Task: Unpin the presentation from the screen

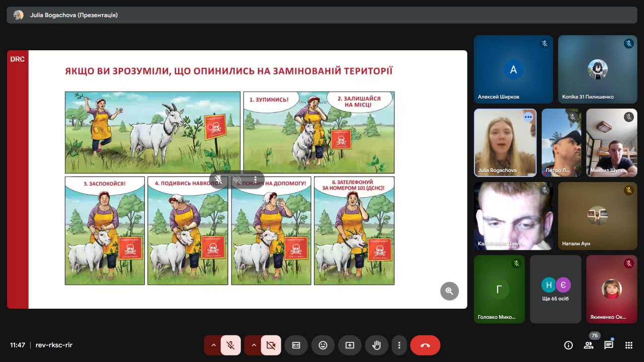Action: (218, 179)
